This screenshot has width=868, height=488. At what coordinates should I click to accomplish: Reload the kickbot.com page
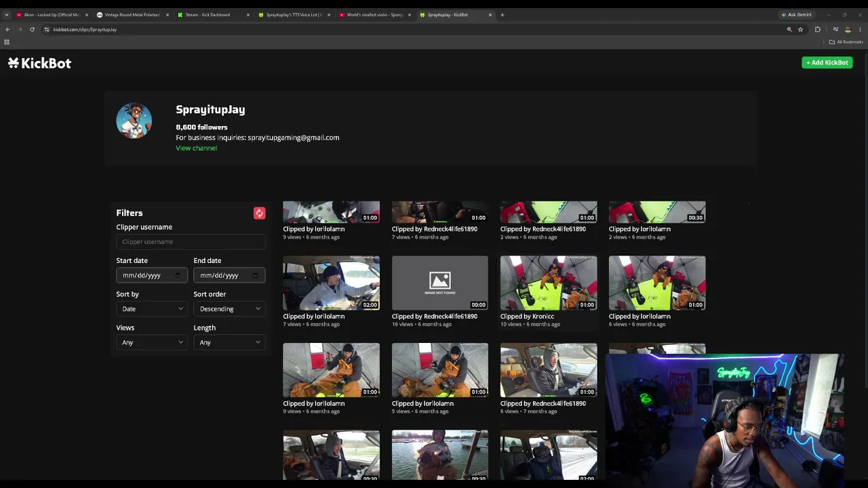(x=32, y=29)
